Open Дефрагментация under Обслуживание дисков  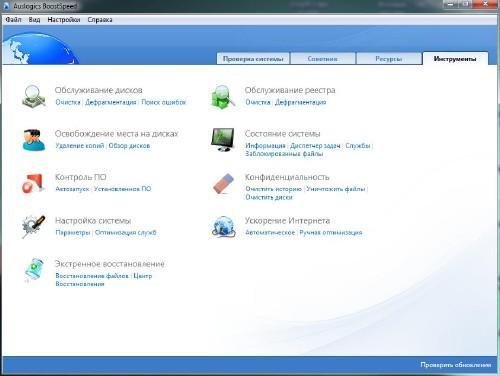click(111, 102)
